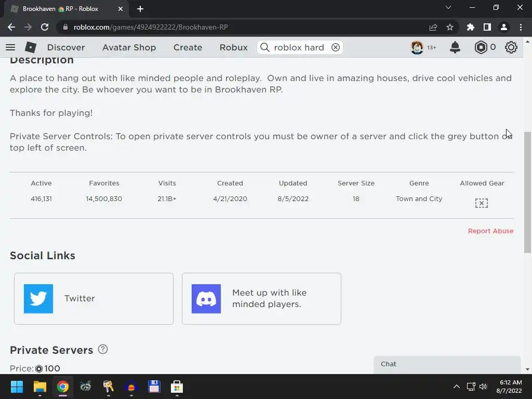This screenshot has height=399, width=532.
Task: Open Windows Start menu
Action: tap(17, 387)
